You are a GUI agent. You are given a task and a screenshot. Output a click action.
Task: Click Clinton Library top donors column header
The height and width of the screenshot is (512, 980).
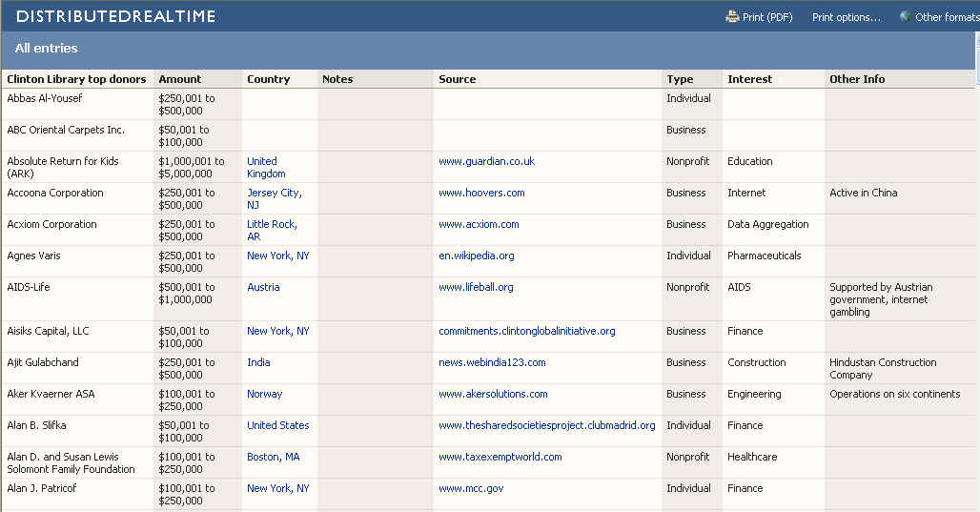(x=77, y=79)
